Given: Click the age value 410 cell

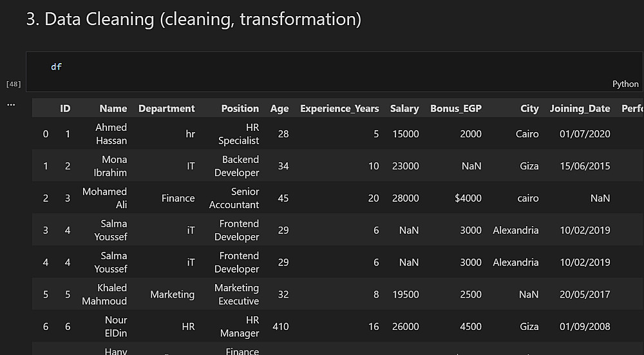Looking at the screenshot, I should pos(280,327).
